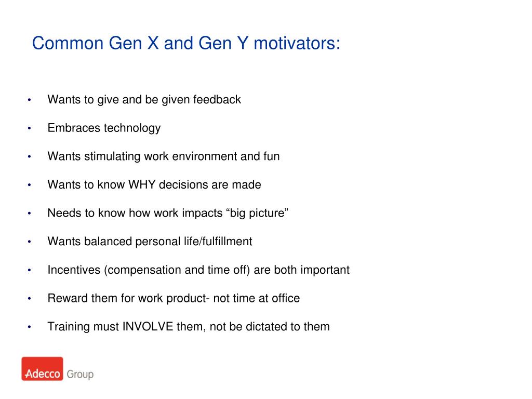Select 'Wants to give and be given feedback' text
Screen dimensions: 532x399
[x=144, y=100]
